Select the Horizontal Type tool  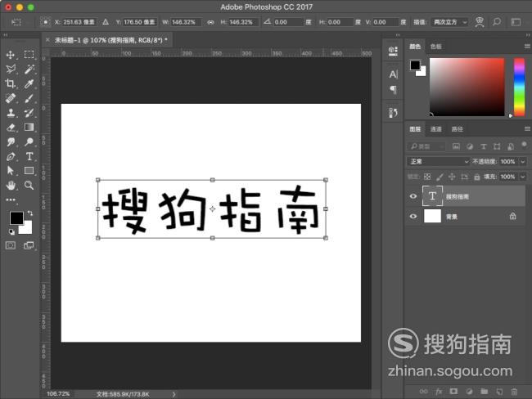pyautogui.click(x=29, y=156)
